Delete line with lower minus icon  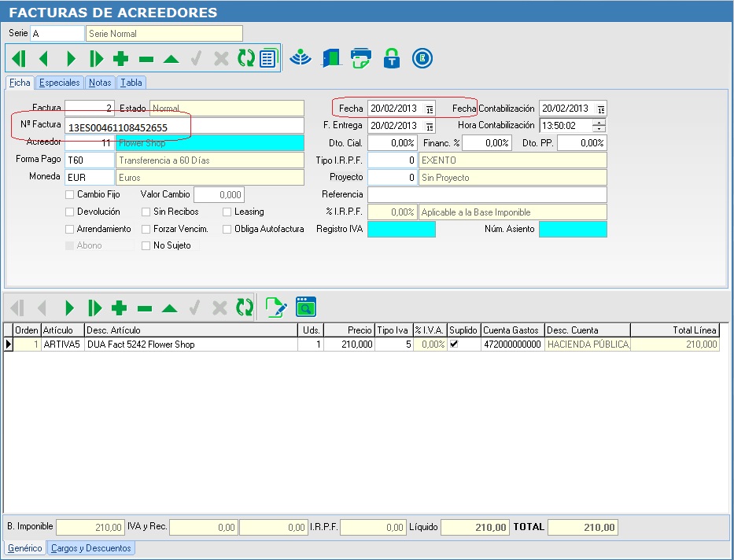coord(146,308)
